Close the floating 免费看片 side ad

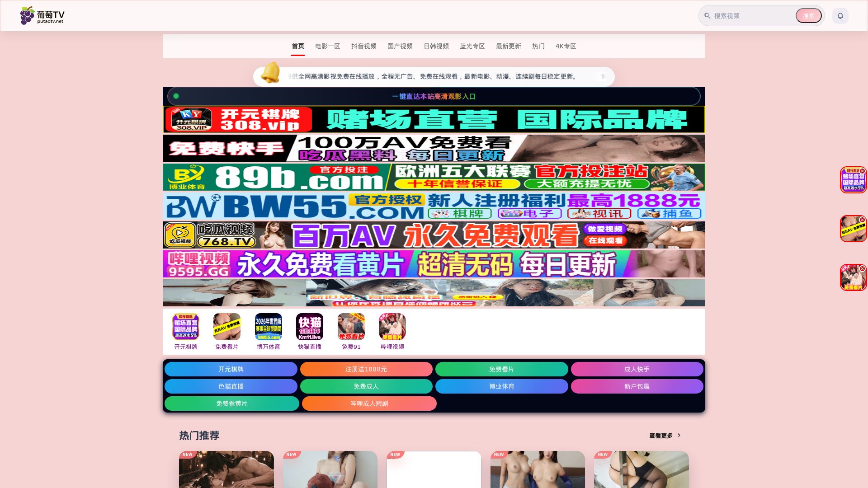pyautogui.click(x=862, y=268)
